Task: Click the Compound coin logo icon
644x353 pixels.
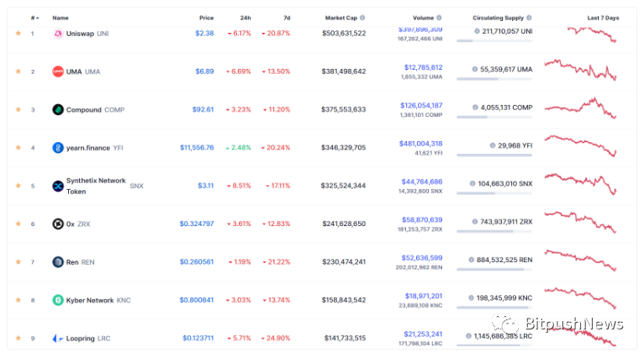Action: [58, 109]
